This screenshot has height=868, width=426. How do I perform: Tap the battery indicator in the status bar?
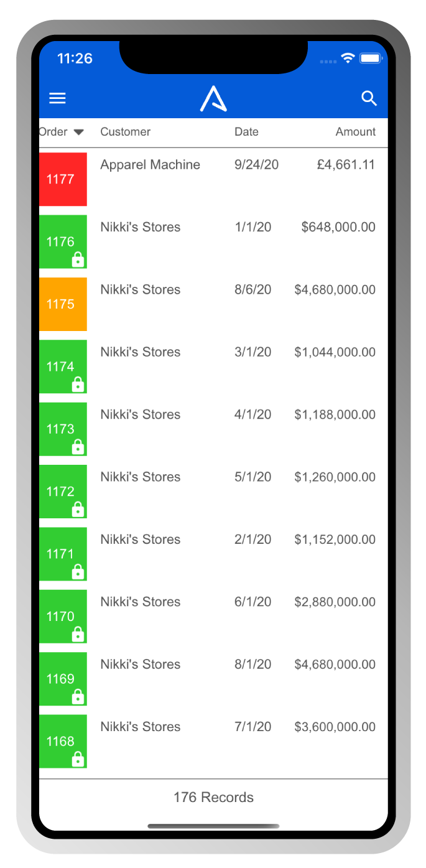click(x=371, y=58)
